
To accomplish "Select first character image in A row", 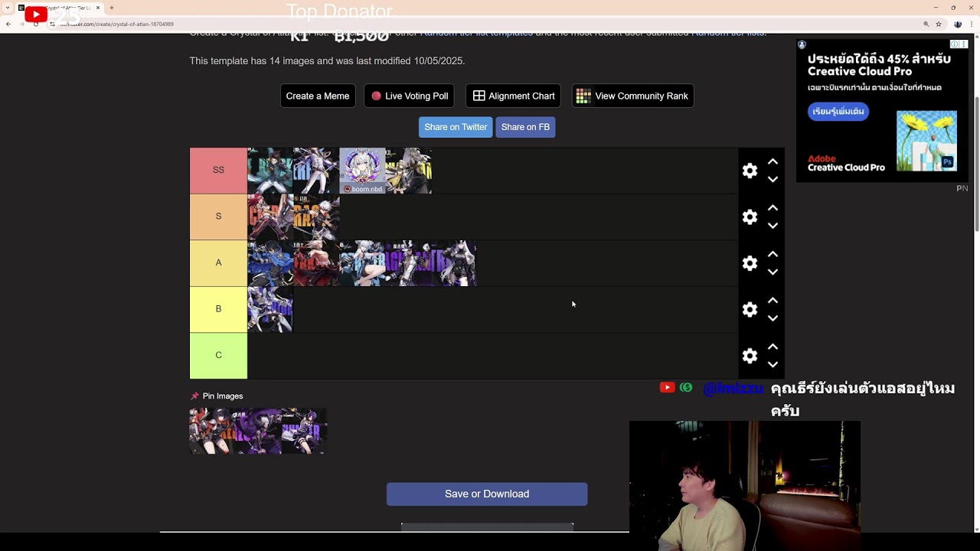I will 270,263.
